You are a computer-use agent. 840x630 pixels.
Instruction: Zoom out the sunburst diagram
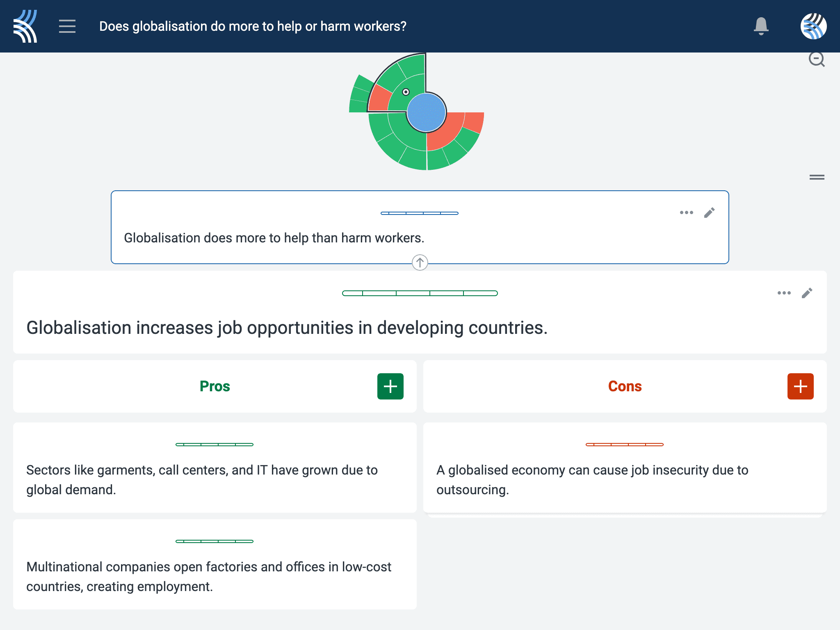(817, 59)
